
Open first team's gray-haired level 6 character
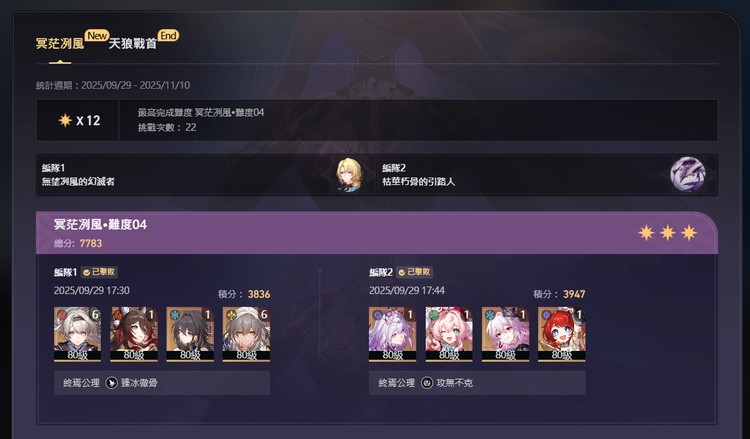pyautogui.click(x=246, y=334)
